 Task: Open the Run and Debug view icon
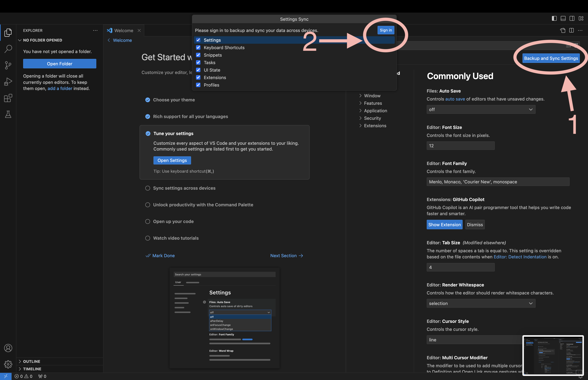tap(8, 82)
